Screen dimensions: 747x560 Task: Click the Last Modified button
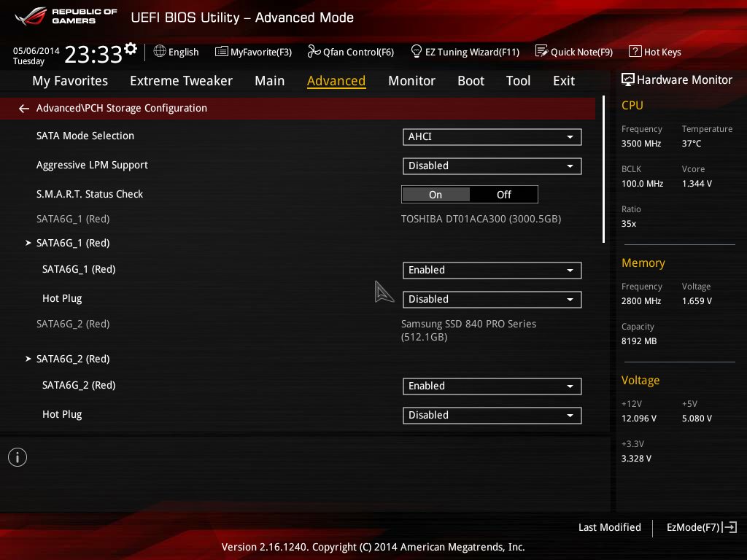[x=609, y=527]
